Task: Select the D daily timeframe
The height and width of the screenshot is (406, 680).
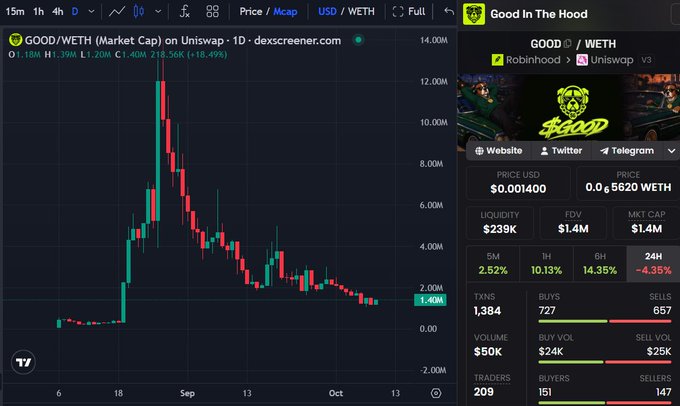Action: (75, 12)
